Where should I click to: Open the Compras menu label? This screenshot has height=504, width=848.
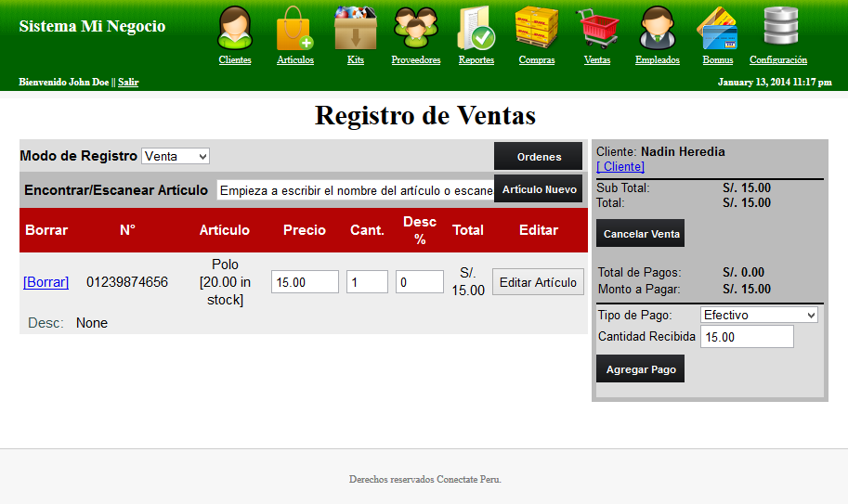coord(537,60)
